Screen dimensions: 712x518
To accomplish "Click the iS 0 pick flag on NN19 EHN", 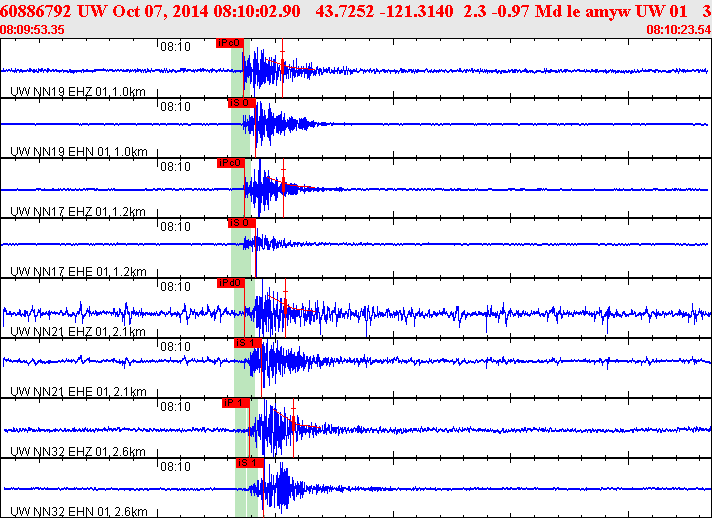I will pyautogui.click(x=242, y=103).
